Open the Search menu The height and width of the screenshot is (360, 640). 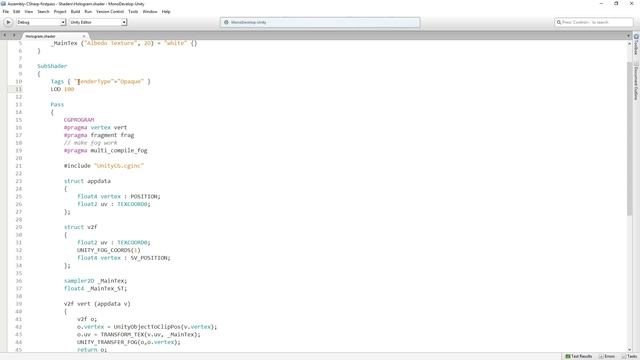[43, 11]
